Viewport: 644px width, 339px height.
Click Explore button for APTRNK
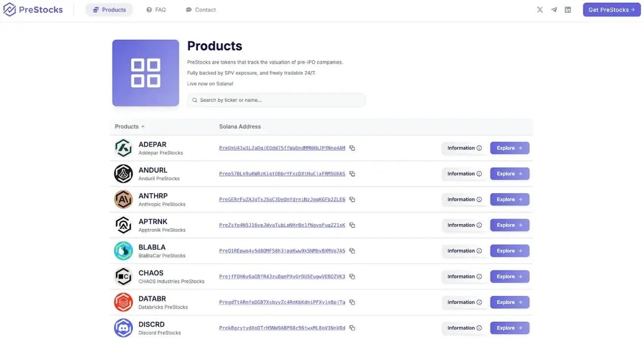coord(509,225)
